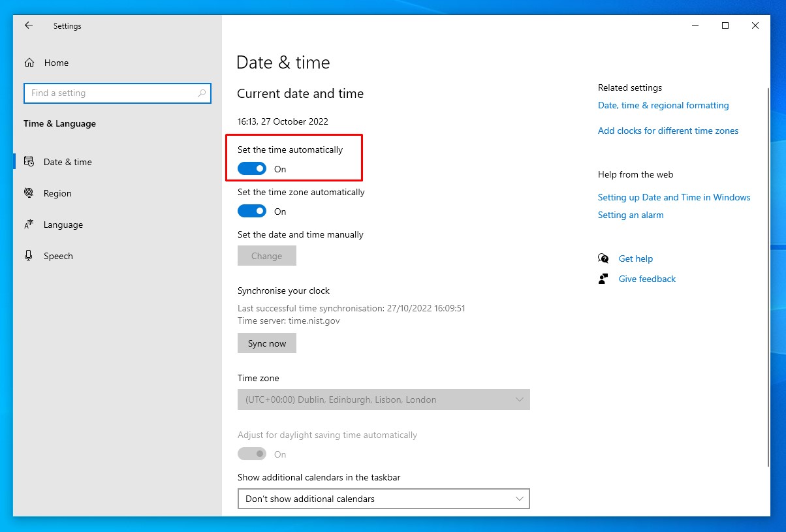Screen dimensions: 786x532
Task: Click the Date & time calendar icon
Action: (x=29, y=162)
